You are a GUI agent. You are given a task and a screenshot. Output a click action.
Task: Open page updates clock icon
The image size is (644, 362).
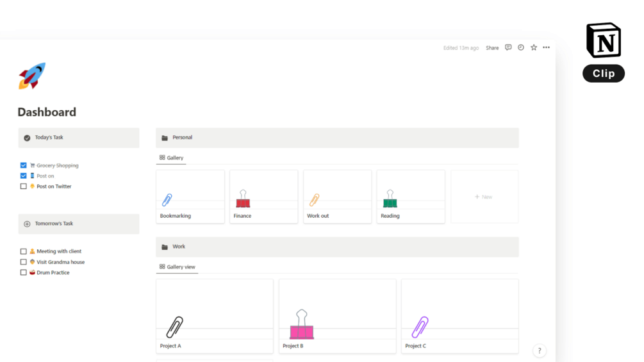click(x=521, y=47)
